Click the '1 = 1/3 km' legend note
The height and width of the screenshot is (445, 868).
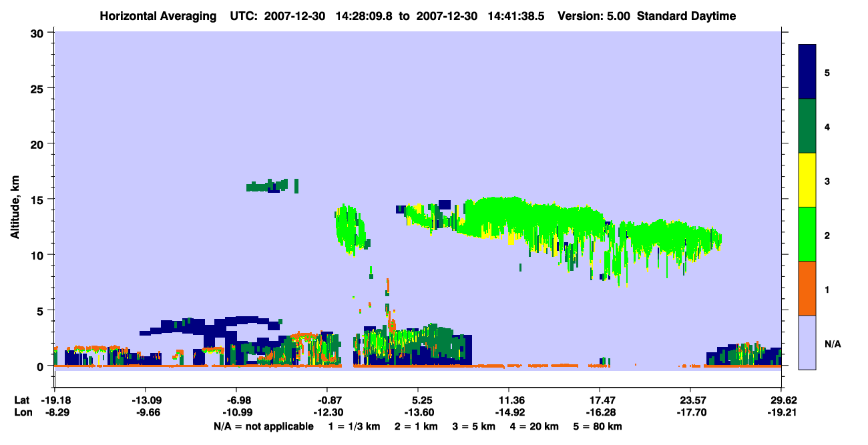[353, 426]
